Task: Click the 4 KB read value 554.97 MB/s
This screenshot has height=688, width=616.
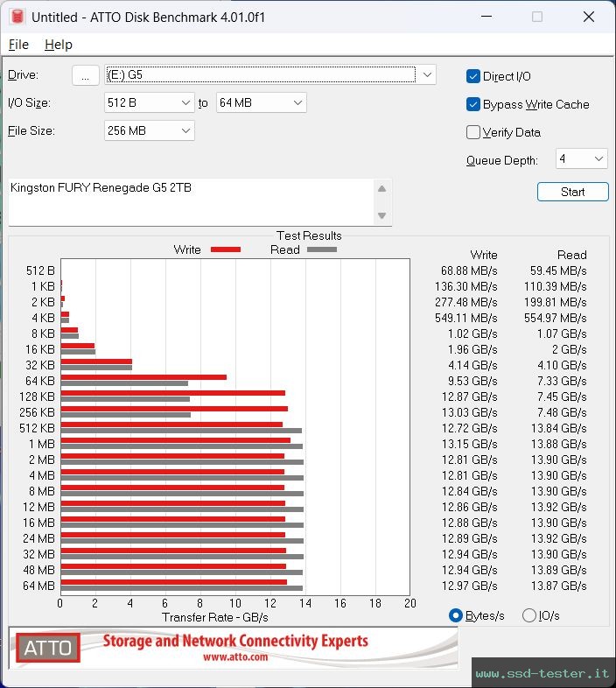Action: pos(555,318)
